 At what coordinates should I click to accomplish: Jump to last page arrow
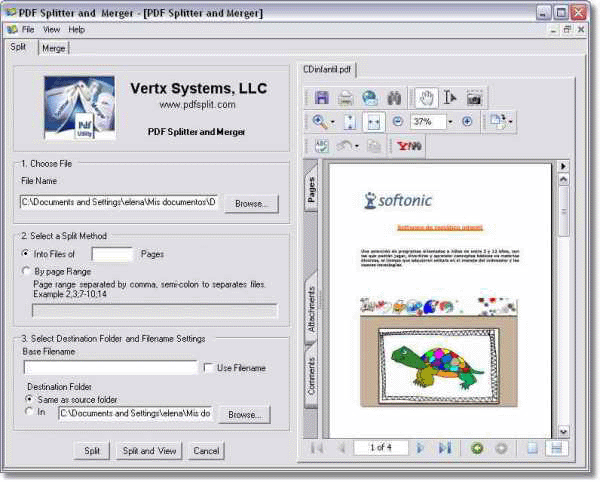click(445, 448)
